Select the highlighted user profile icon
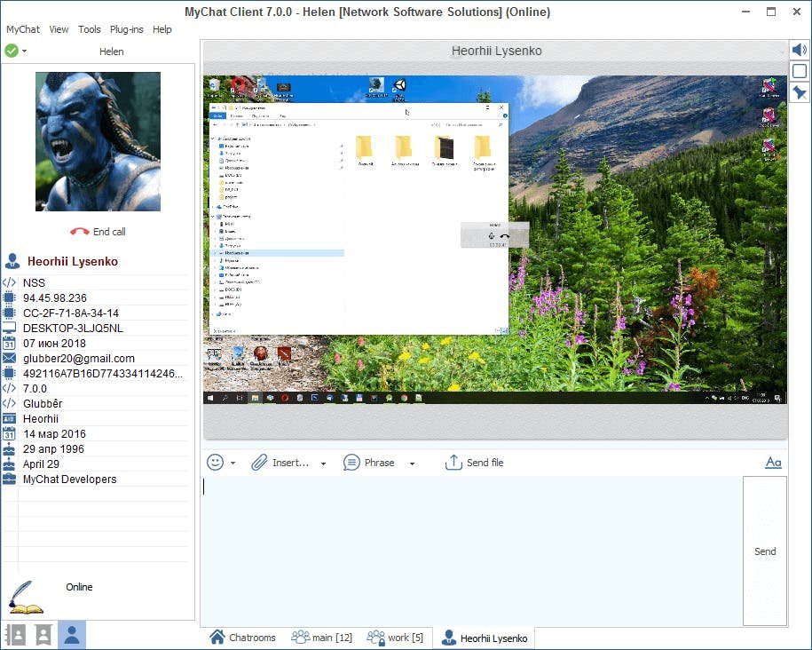This screenshot has width=812, height=650. (72, 635)
